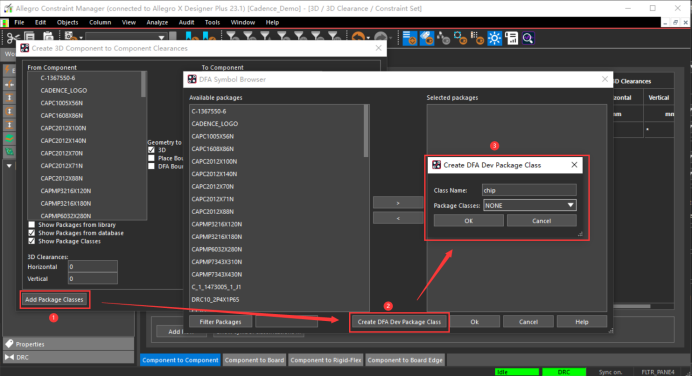The image size is (692, 377).
Task: Click the sun-shaped settings toolbar icon
Action: tap(494, 38)
